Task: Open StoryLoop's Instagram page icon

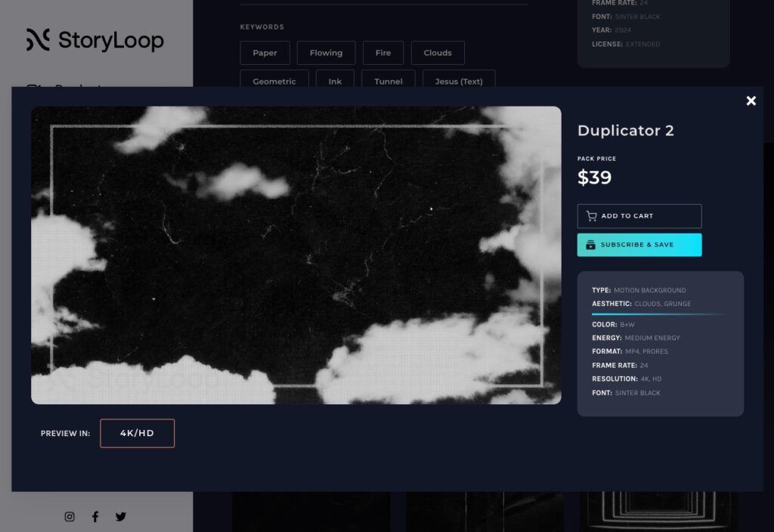Action: 70,517
